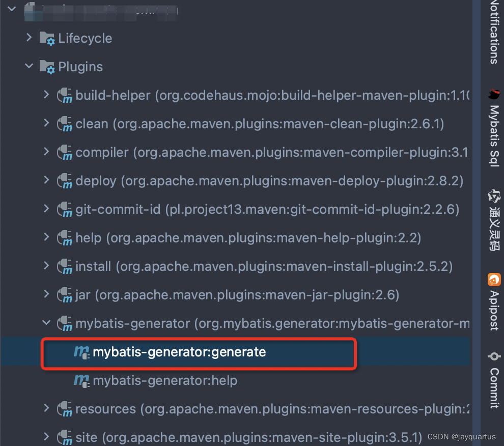Viewport: 504px width, 446px height.
Task: Collapse the mybatis-generator plugin node
Action: 46,322
